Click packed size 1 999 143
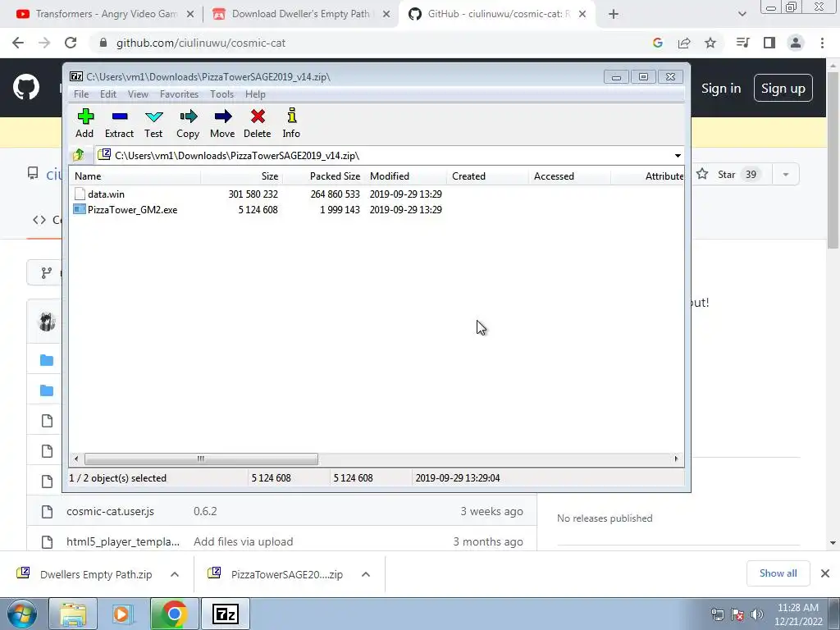Screen dimensions: 840x630 click(340, 209)
